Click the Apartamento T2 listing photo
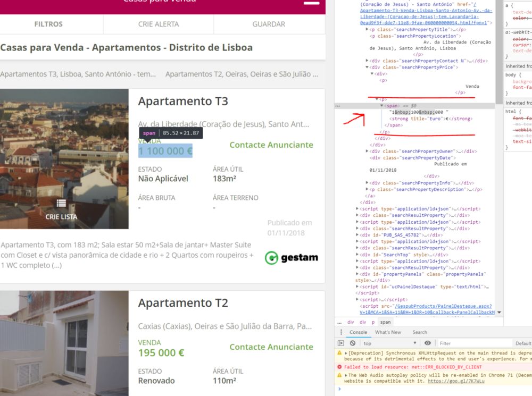 [x=64, y=343]
